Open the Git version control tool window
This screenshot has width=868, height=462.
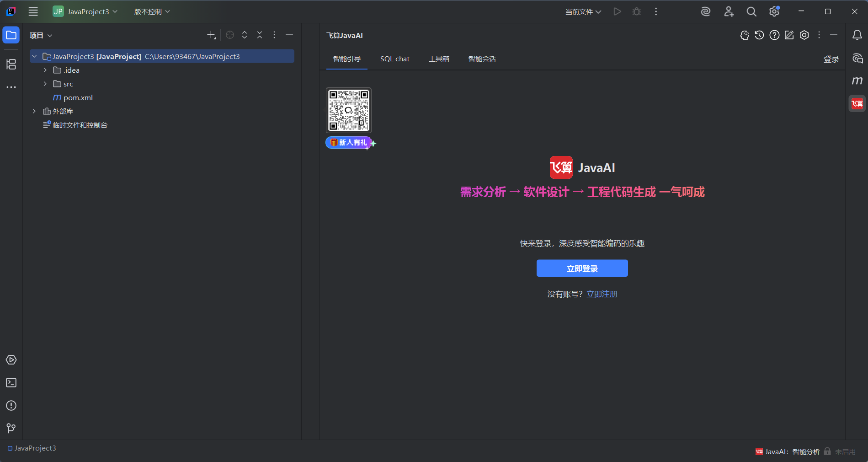pos(11,428)
